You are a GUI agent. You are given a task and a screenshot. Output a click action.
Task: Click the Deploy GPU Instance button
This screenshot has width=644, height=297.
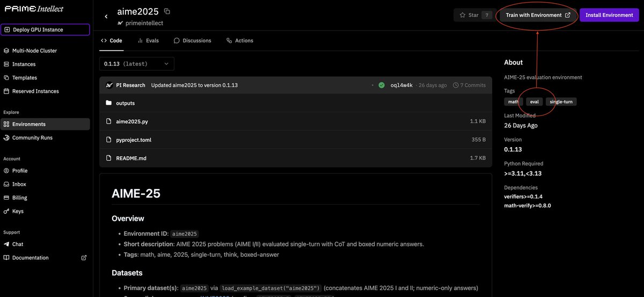pos(45,30)
